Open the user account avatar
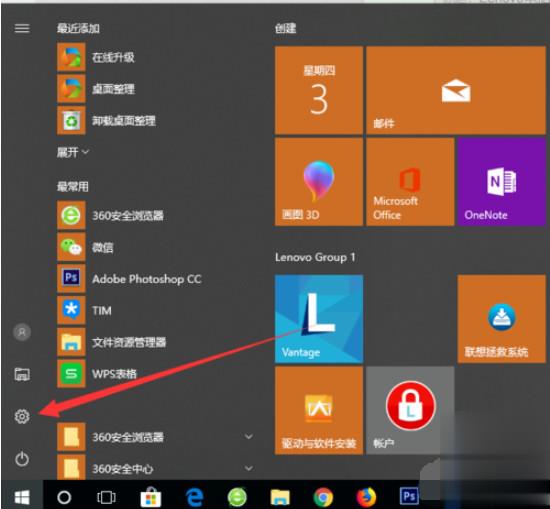Screen dimensions: 550x509 tap(22, 332)
